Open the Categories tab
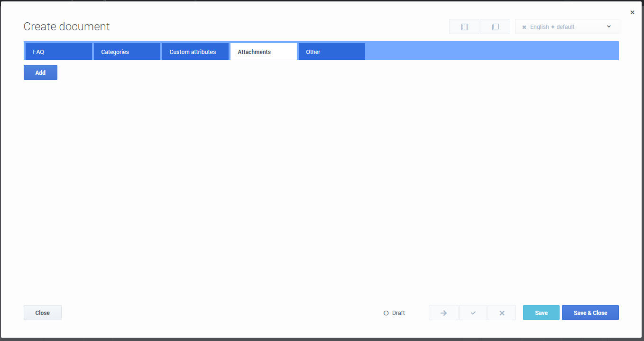 click(127, 52)
